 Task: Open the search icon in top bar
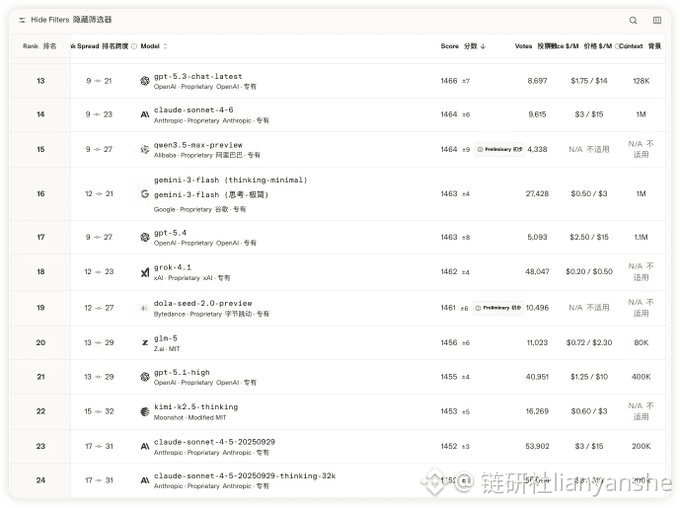pyautogui.click(x=633, y=20)
